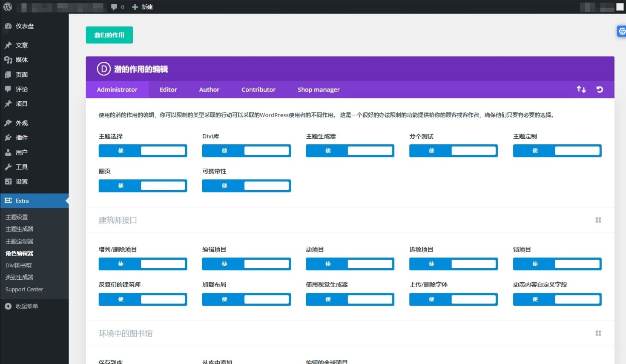Toggle the 翻页 switch
This screenshot has height=364, width=626.
(x=143, y=186)
